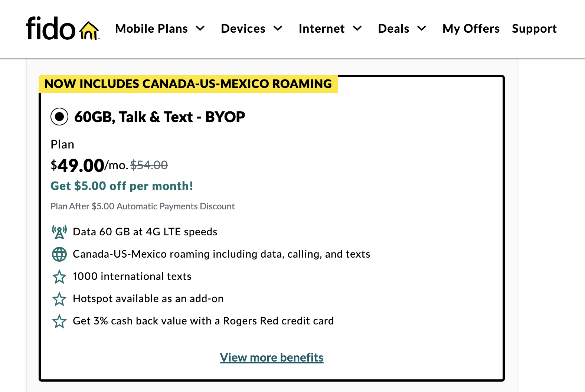
Task: Click the yellow doghouse icon
Action: click(89, 30)
